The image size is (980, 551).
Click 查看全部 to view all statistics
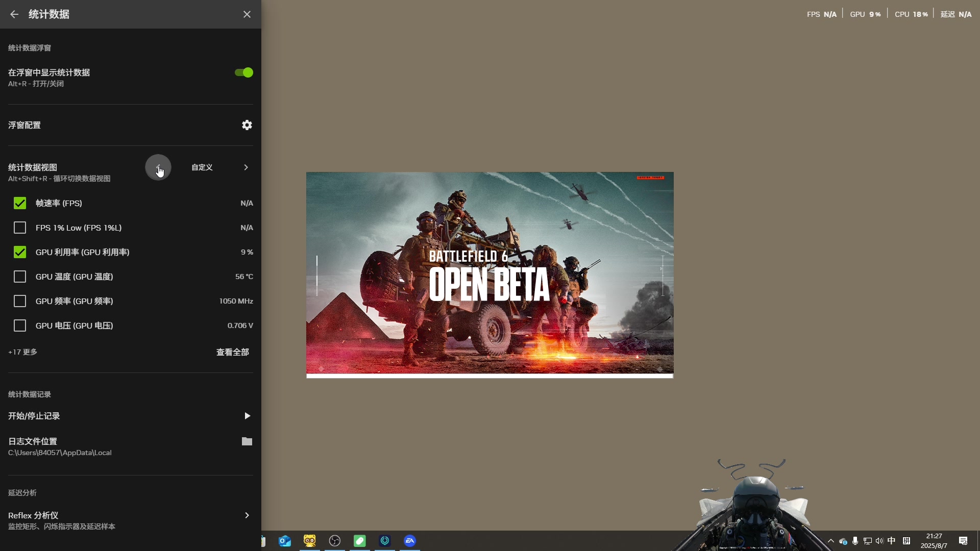tap(233, 352)
